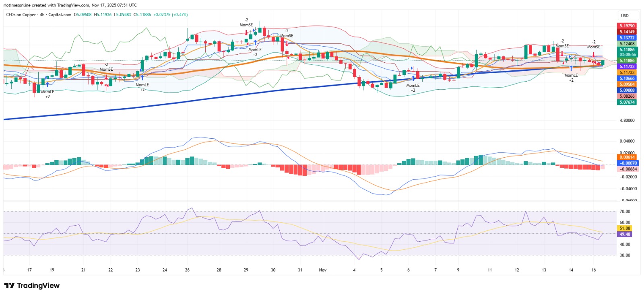Select the 5.12408 price label
This screenshot has width=644, height=296.
[x=627, y=44]
